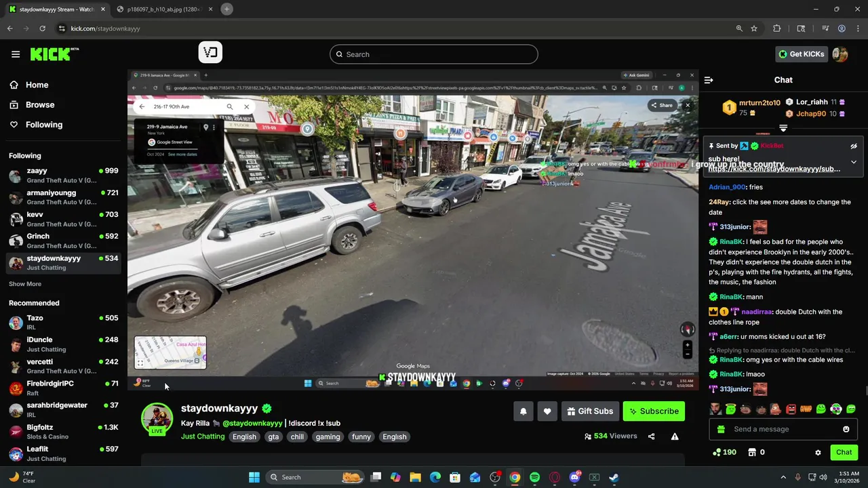Screen dimensions: 868x488
Task: Select the chill tag
Action: (x=297, y=436)
